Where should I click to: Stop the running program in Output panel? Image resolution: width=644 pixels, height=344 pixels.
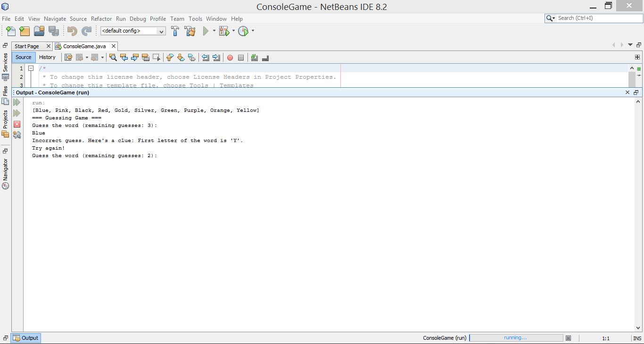click(x=17, y=124)
